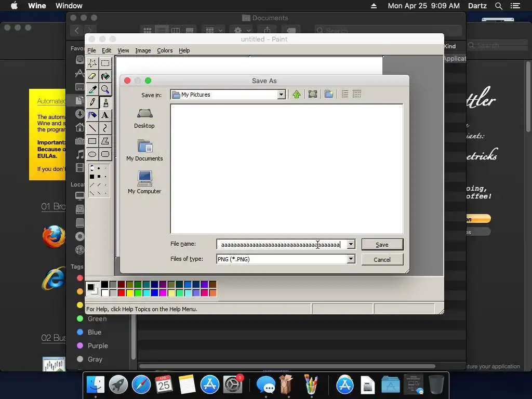The image size is (532, 399).
Task: Pick the yellow color swatch in palette
Action: tap(129, 292)
